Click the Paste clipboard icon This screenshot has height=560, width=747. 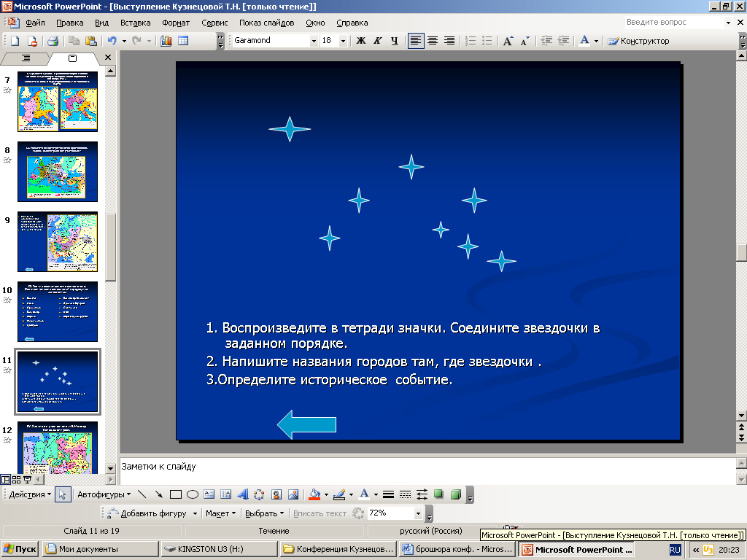pos(91,41)
